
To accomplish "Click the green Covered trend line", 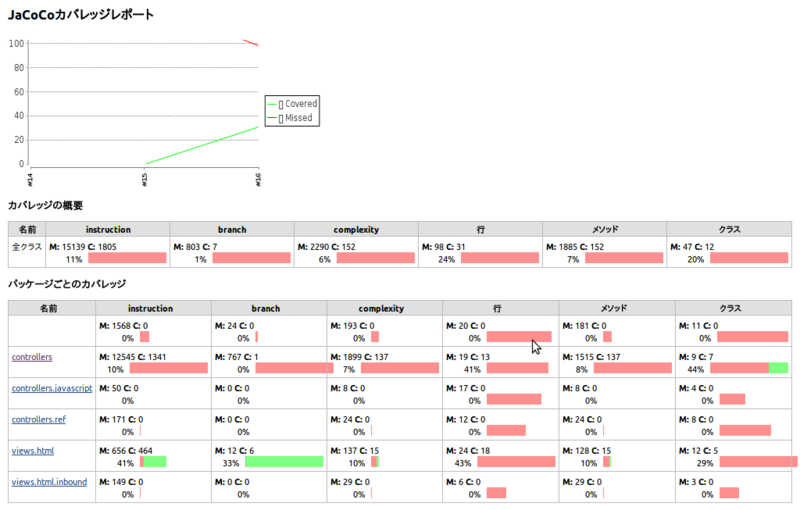I will coord(202,145).
